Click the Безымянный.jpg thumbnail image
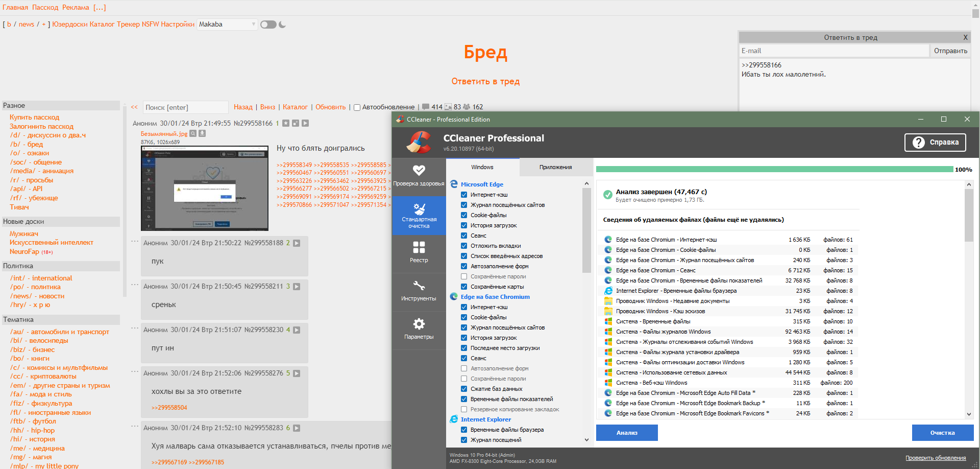 coord(205,188)
